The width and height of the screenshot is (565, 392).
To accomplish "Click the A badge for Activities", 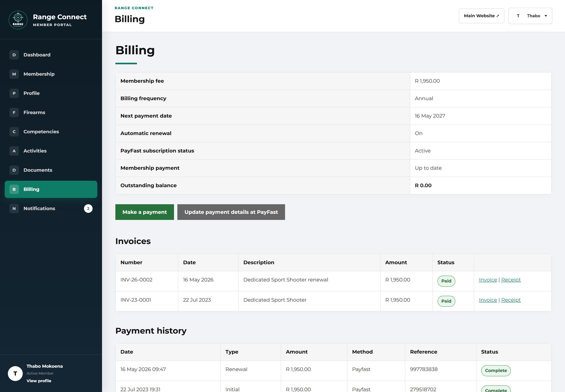I will click(14, 151).
